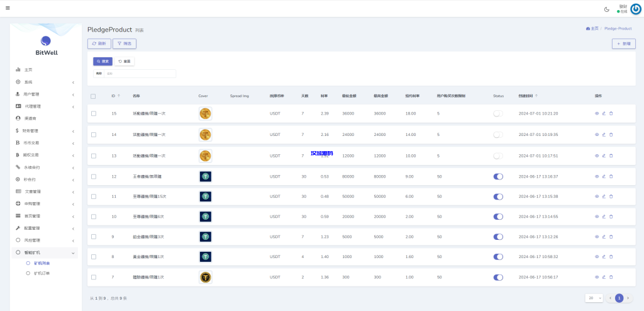Open the page size dropdown showing 20
The height and width of the screenshot is (311, 644).
pyautogui.click(x=594, y=298)
